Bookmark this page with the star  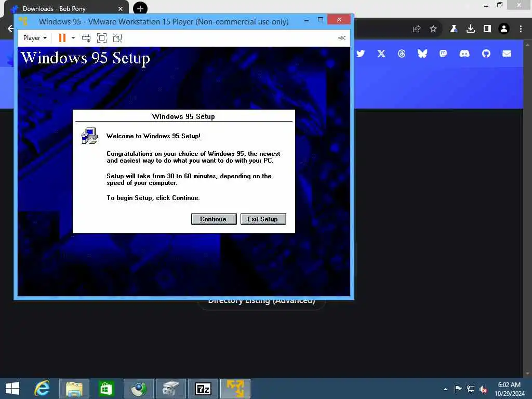pos(433,29)
